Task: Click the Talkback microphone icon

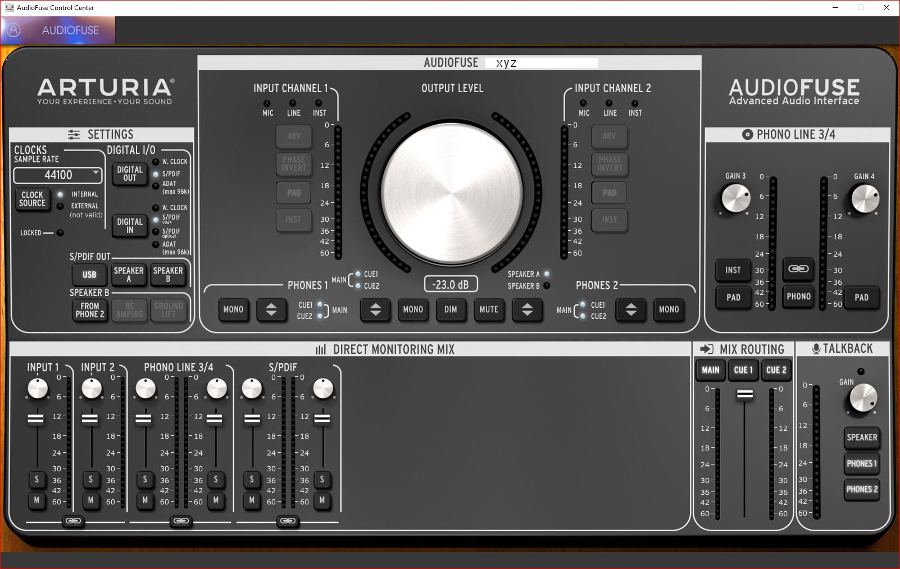Action: tap(816, 349)
